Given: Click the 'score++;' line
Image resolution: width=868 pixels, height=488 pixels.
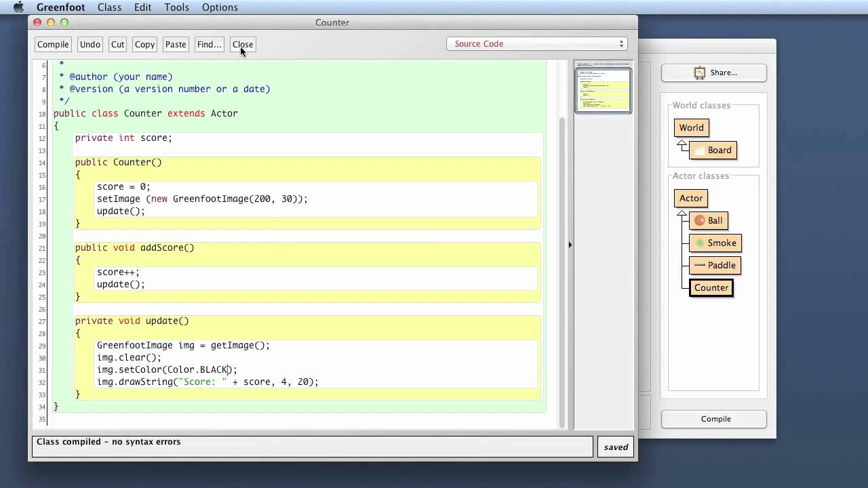Looking at the screenshot, I should pyautogui.click(x=118, y=272).
